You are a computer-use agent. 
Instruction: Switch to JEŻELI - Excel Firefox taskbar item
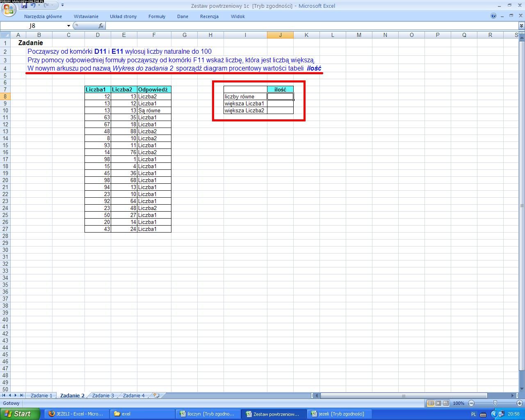click(x=76, y=414)
